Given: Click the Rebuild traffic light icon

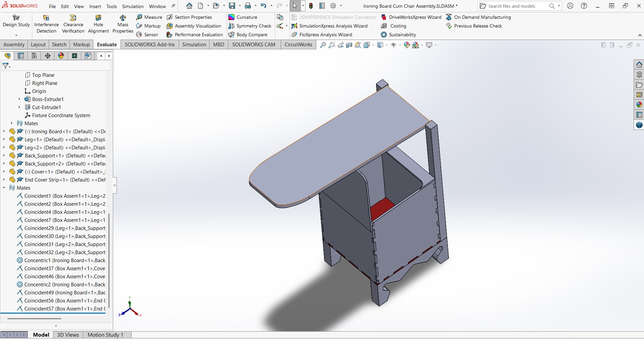Looking at the screenshot, I should pos(311,6).
